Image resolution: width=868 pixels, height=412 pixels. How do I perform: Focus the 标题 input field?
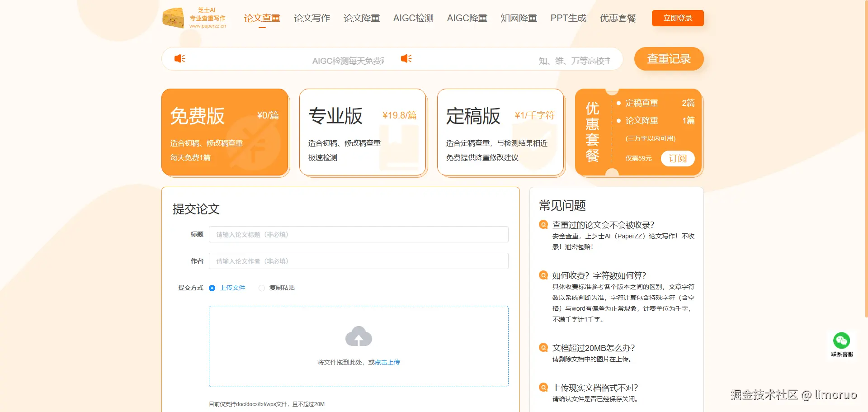pyautogui.click(x=359, y=234)
